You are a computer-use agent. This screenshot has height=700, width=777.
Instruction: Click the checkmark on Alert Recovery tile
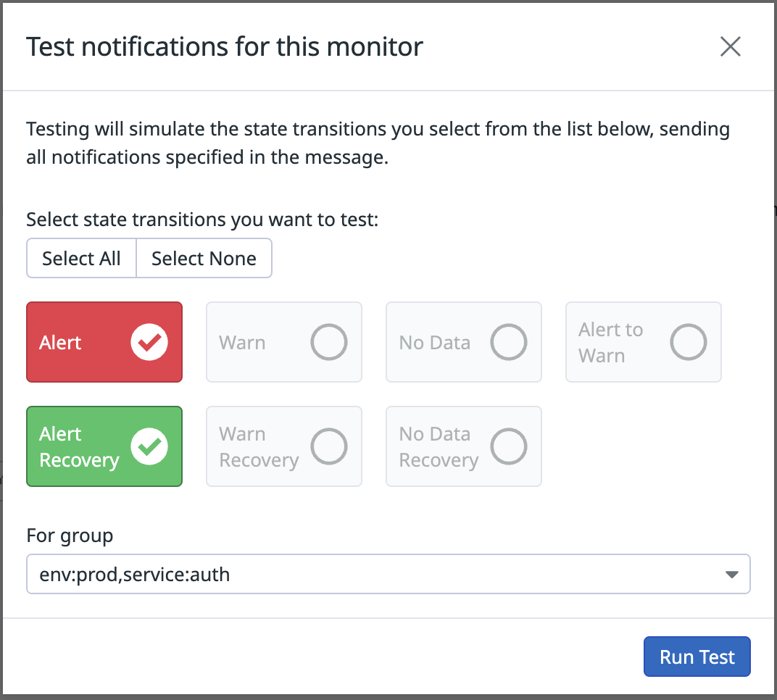[x=149, y=446]
